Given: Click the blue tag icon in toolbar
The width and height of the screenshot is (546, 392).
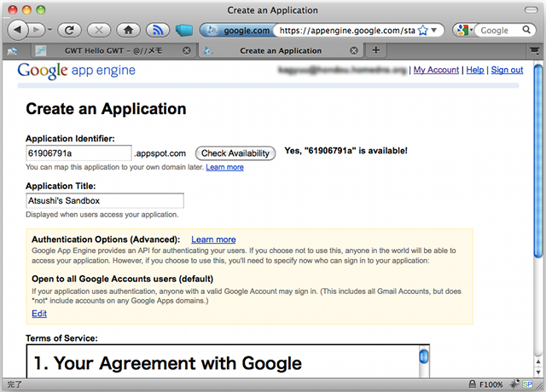Looking at the screenshot, I should (184, 30).
